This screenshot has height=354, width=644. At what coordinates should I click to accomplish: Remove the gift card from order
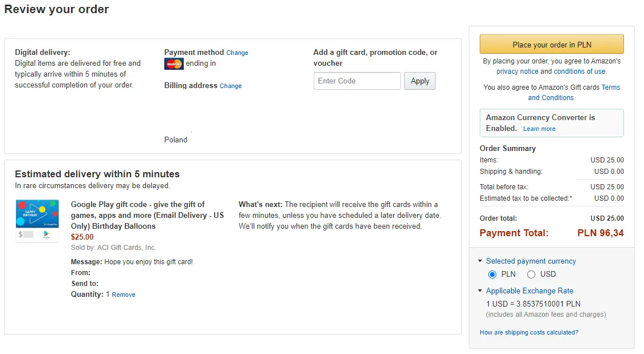coord(124,295)
